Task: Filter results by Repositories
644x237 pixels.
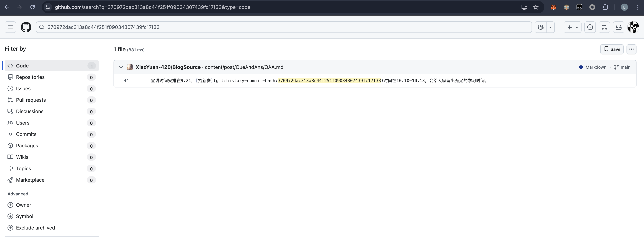Action: pyautogui.click(x=30, y=77)
